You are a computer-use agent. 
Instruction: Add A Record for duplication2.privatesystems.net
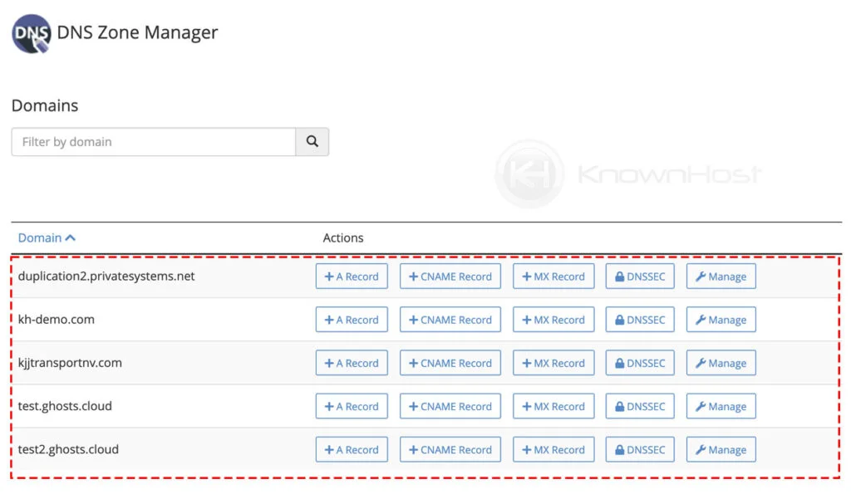point(352,276)
